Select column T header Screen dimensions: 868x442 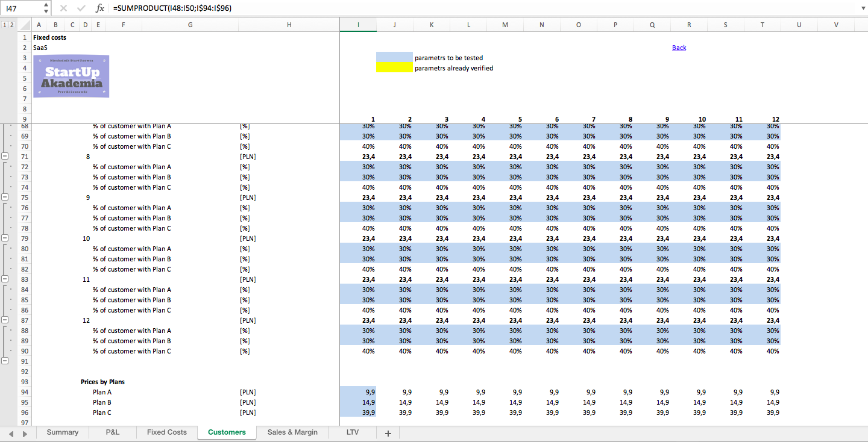(x=763, y=25)
